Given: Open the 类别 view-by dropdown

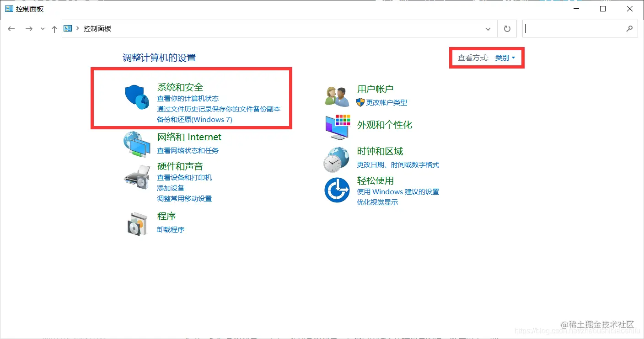Looking at the screenshot, I should click(505, 58).
